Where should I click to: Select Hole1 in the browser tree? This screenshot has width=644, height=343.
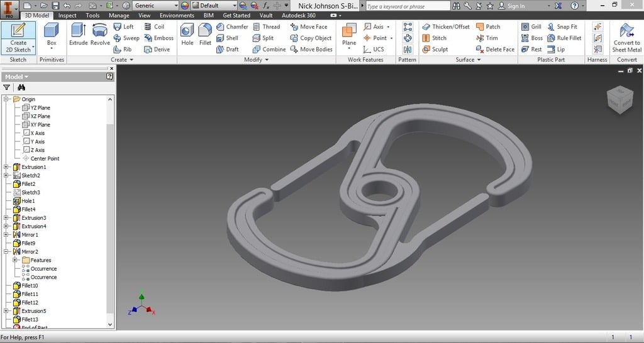[x=24, y=201]
